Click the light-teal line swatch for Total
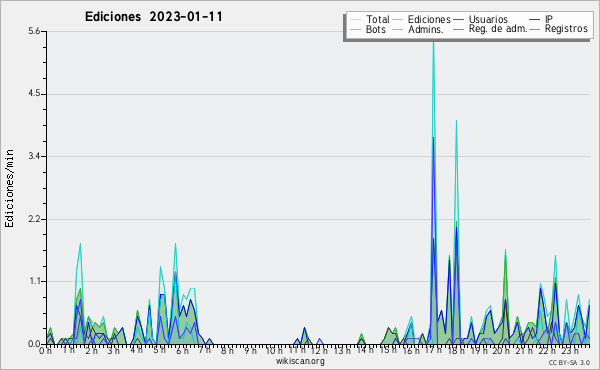Image resolution: width=600 pixels, height=370 pixels. (x=355, y=20)
